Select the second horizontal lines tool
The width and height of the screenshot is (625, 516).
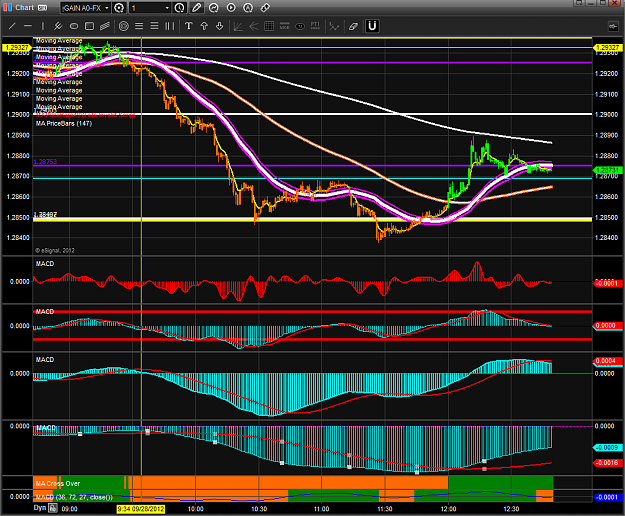click(x=154, y=26)
